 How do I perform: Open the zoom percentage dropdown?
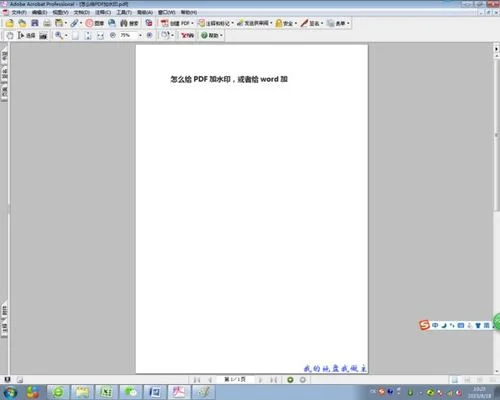[140, 35]
